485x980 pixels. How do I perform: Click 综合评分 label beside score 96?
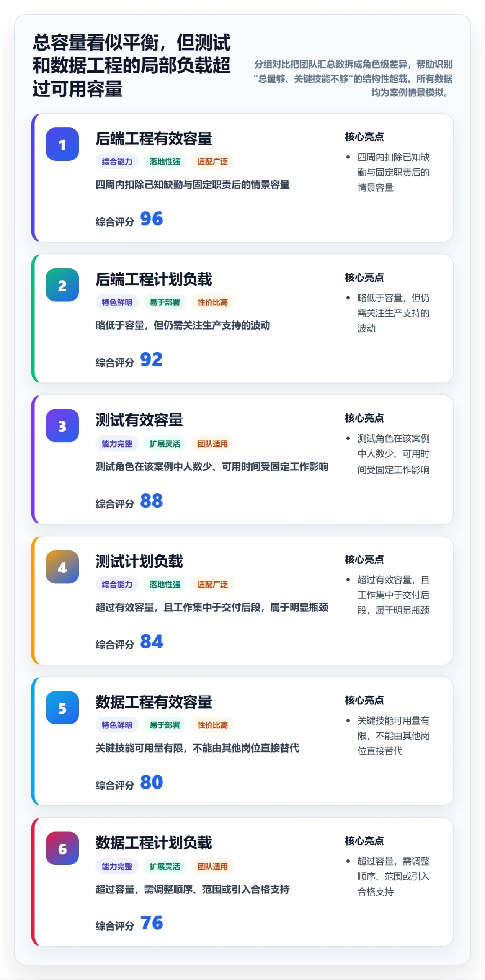(x=115, y=222)
